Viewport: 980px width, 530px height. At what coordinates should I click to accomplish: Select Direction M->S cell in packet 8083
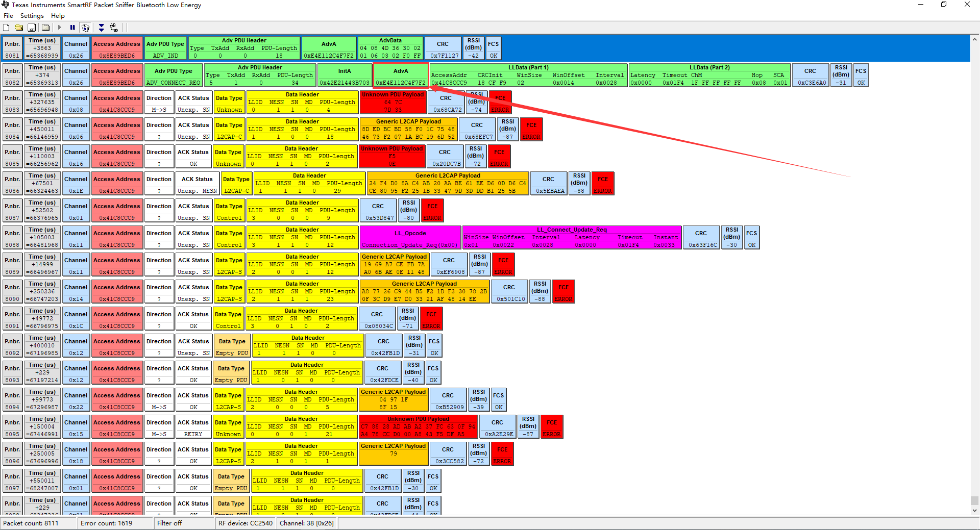click(x=159, y=103)
